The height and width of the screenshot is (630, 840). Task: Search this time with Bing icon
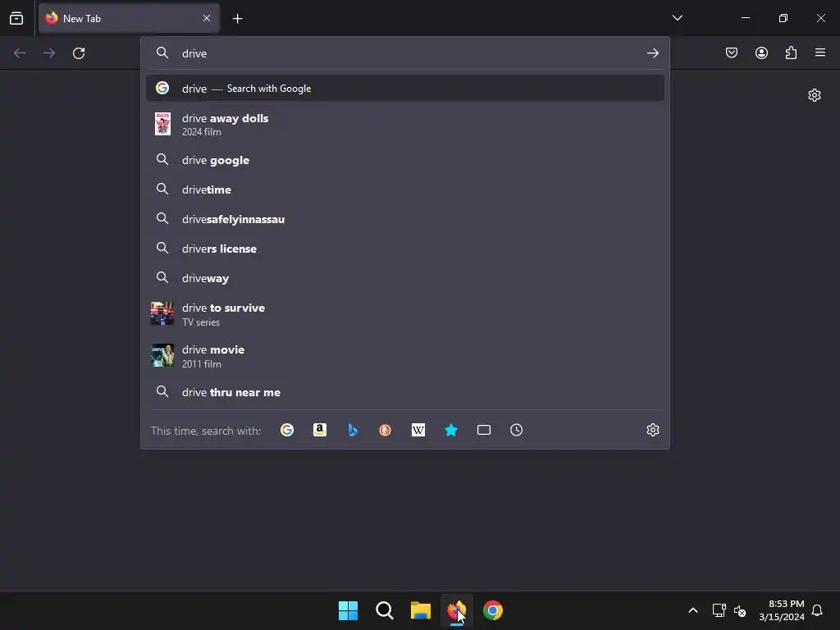[x=353, y=430]
